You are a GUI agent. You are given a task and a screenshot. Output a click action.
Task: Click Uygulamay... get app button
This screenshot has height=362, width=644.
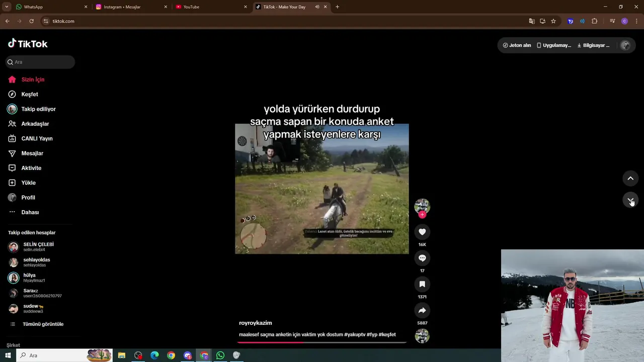553,45
